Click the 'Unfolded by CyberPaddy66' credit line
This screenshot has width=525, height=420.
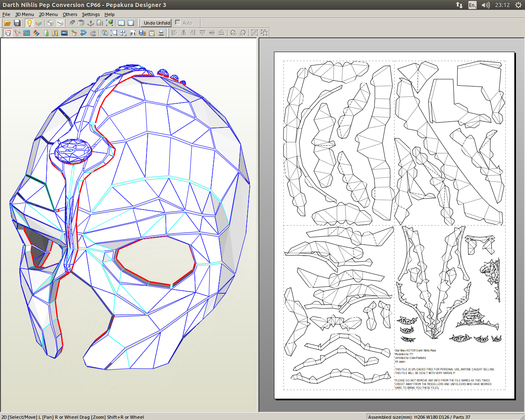[410, 358]
